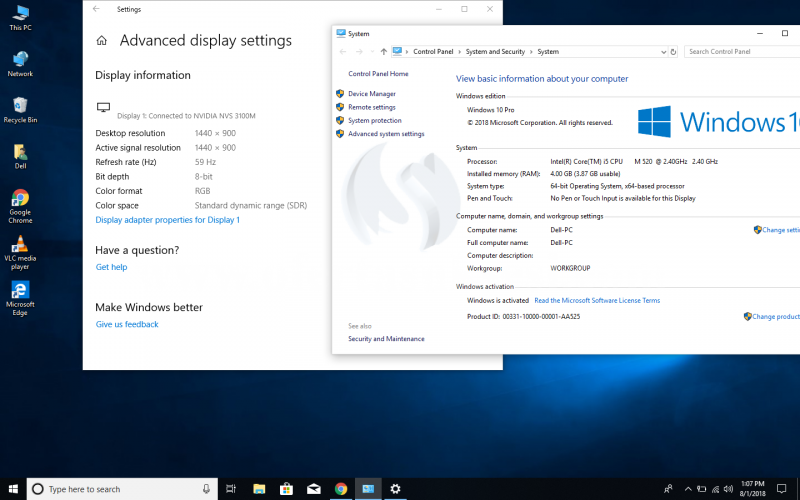
Task: Expand the address bar history dropdown
Action: click(663, 52)
